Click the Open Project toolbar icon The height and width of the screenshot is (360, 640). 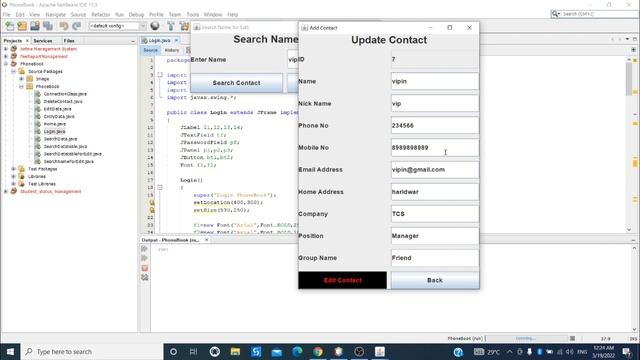pos(35,26)
